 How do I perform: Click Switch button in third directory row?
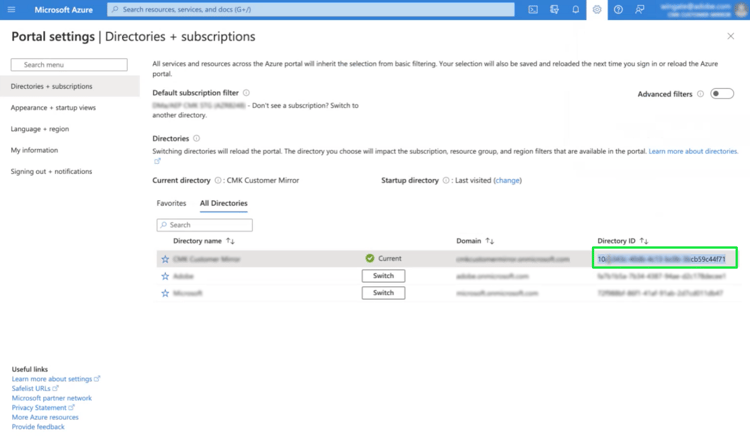click(x=383, y=293)
